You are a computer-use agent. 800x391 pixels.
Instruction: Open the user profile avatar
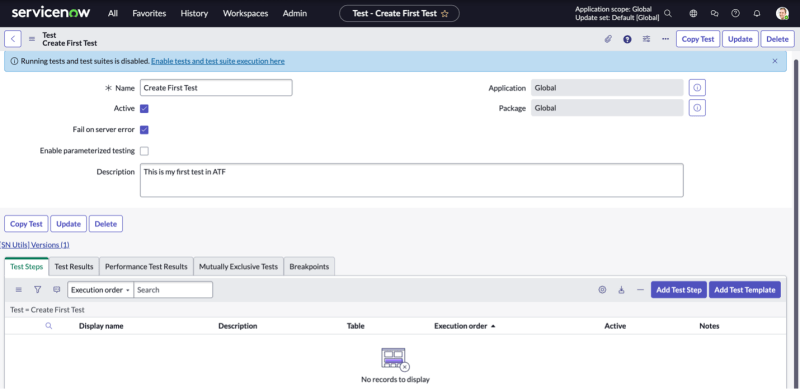[x=782, y=14]
